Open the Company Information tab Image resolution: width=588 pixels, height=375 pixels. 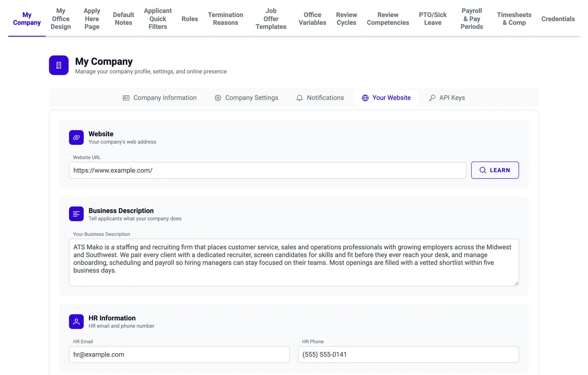[x=160, y=98]
